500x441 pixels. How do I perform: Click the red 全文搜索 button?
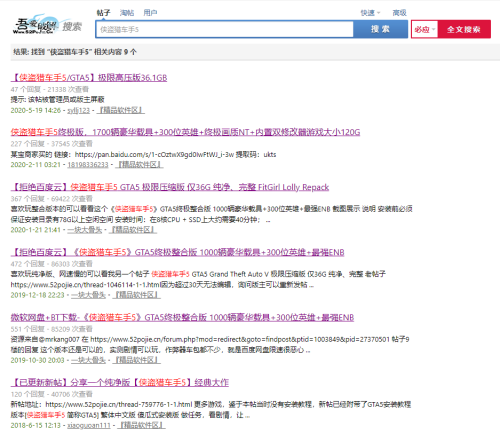[464, 29]
